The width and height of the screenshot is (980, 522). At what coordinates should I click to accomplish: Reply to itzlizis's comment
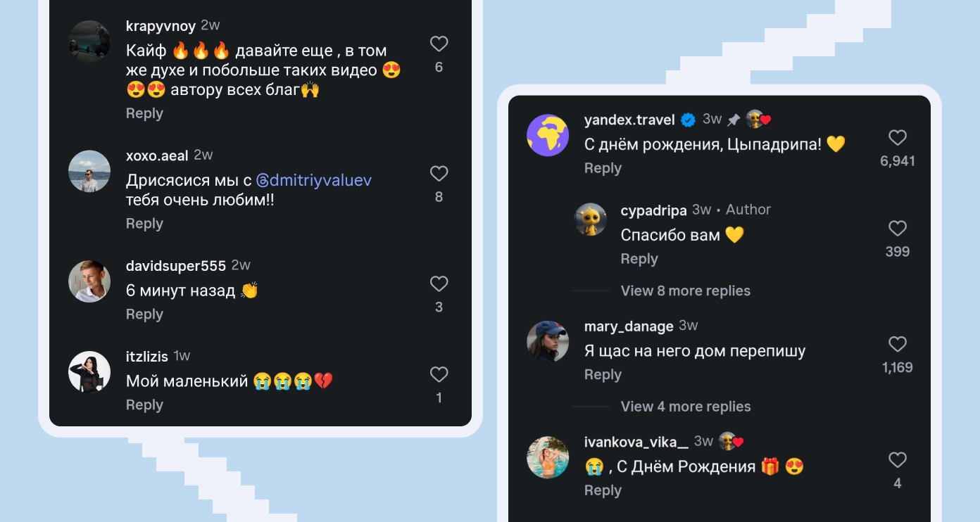click(x=144, y=405)
